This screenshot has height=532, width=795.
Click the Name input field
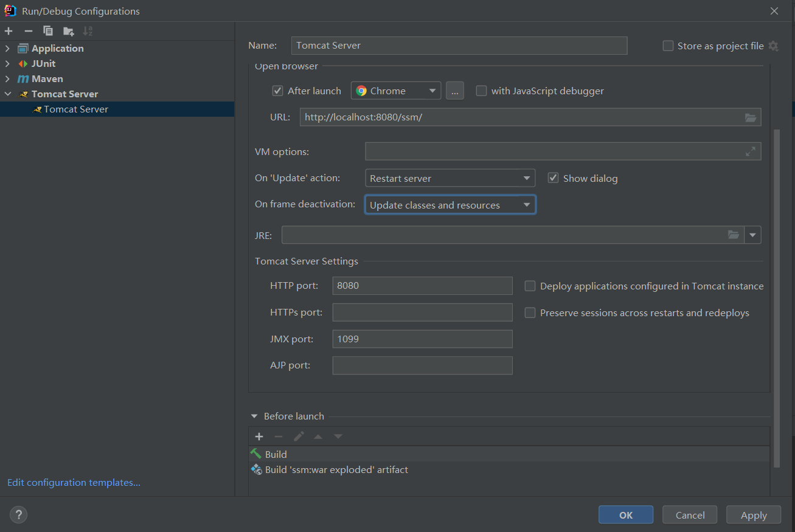click(x=459, y=46)
